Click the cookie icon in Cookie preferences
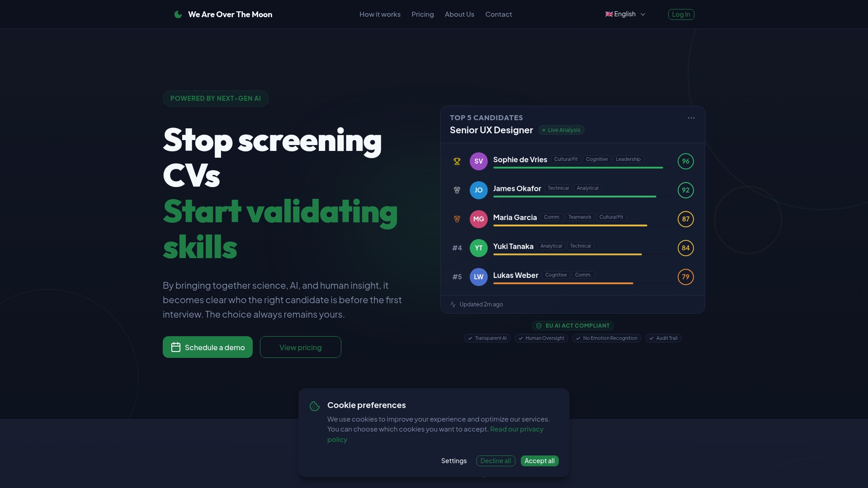Screen dimensions: 868x488 [315, 406]
